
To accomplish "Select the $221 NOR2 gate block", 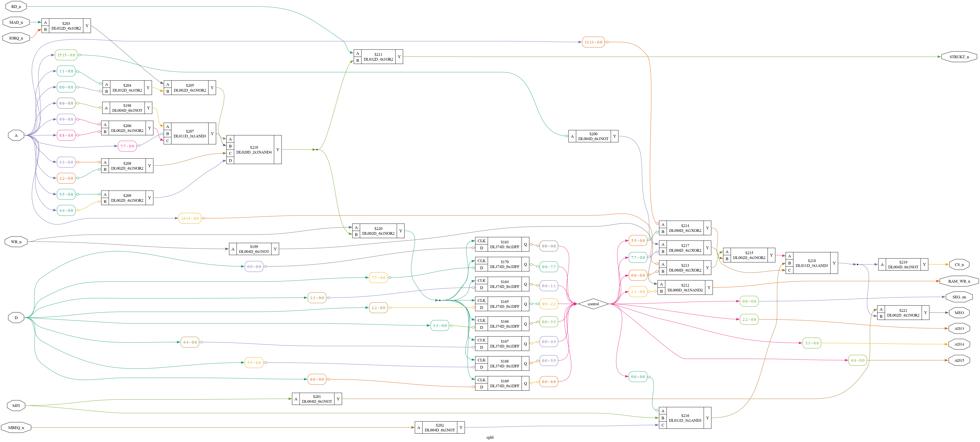I will (903, 313).
